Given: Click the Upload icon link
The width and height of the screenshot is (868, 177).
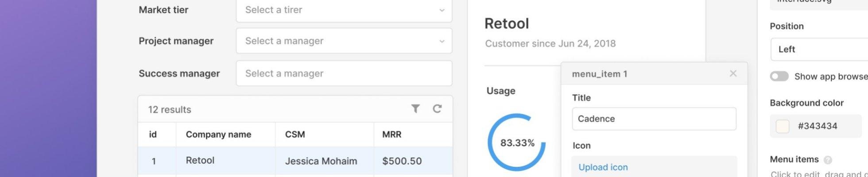Looking at the screenshot, I should coord(603,167).
